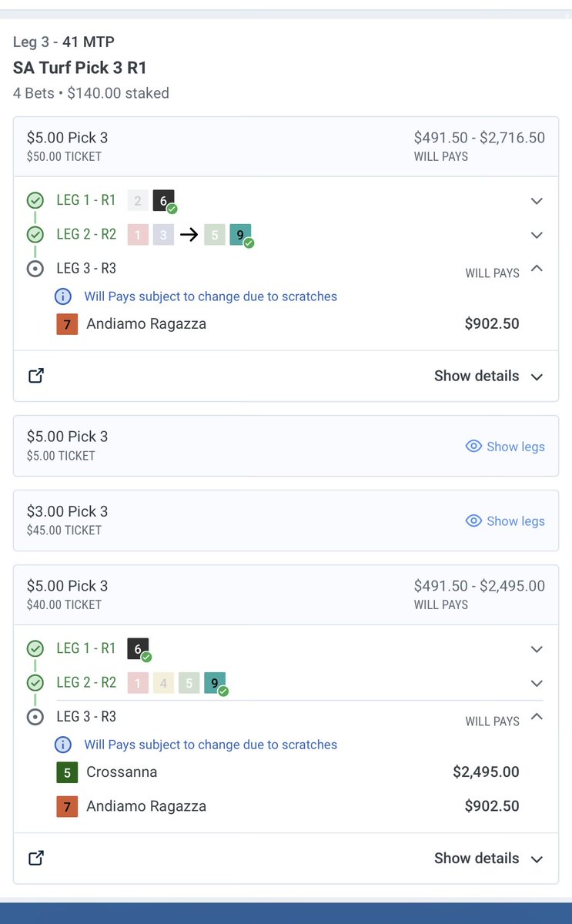Click the SA Turf Pick 3 R1 heading
The width and height of the screenshot is (572, 924).
tap(80, 67)
